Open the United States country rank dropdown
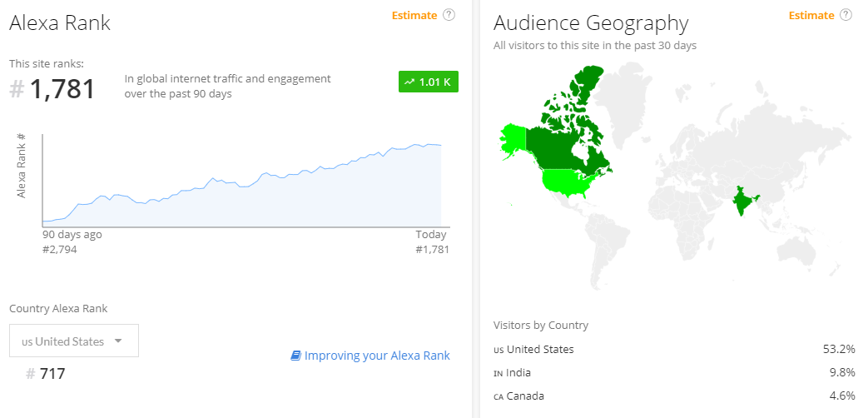Screen dimensions: 868x418 click(74, 341)
